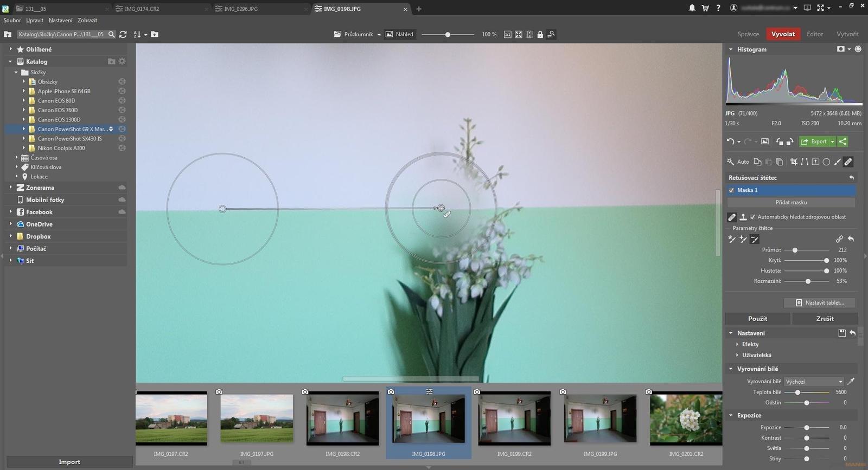The image size is (868, 470).
Task: Open the Vyrovnání bílé Výchozí dropdown
Action: click(x=814, y=381)
